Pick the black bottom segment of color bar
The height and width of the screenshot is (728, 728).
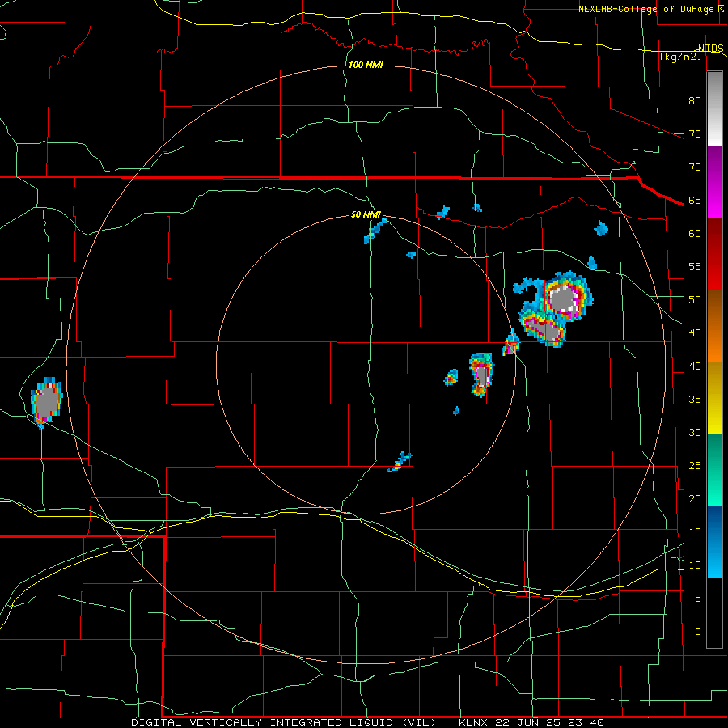coord(714,613)
